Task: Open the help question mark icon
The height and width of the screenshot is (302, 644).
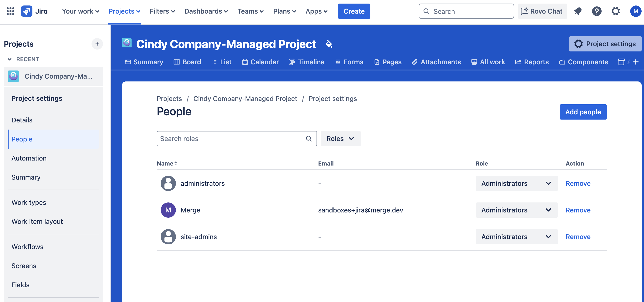Action: pos(597,11)
